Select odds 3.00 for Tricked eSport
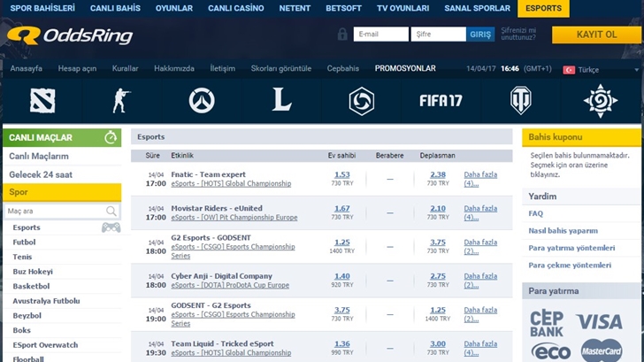The width and height of the screenshot is (644, 362). pyautogui.click(x=438, y=343)
